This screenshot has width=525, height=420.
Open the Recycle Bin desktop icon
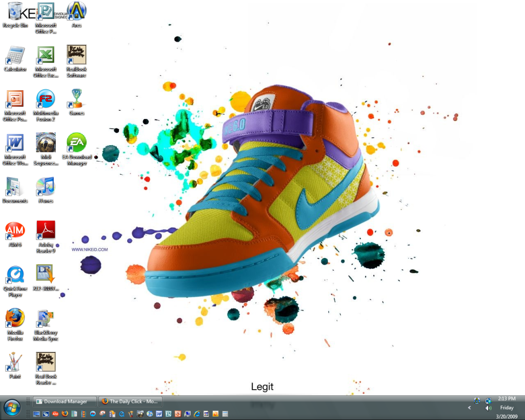click(15, 15)
